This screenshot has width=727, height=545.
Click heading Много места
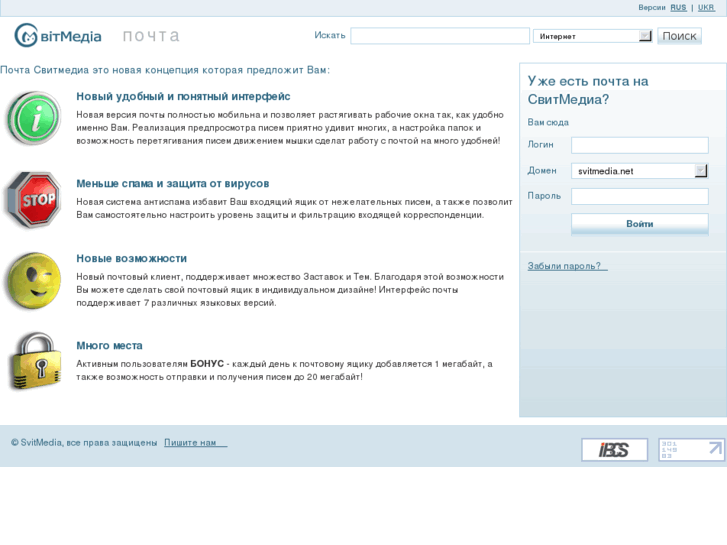[x=109, y=346]
